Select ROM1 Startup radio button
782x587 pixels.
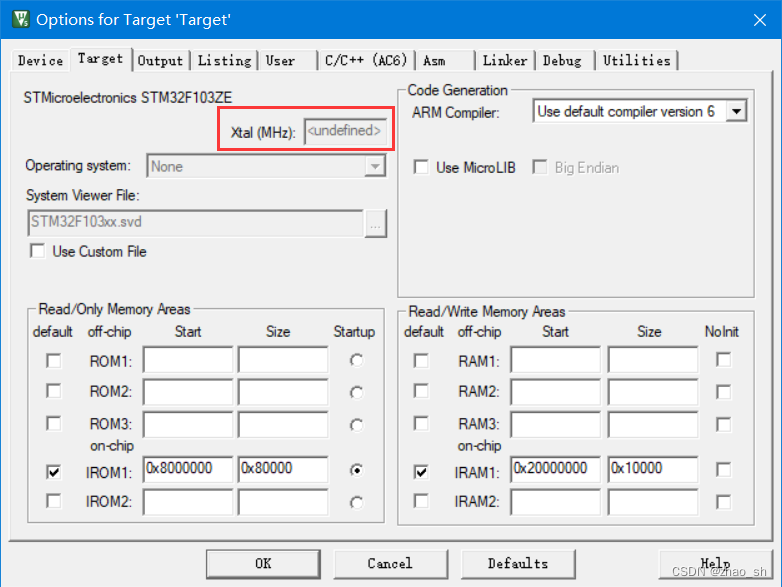(x=357, y=360)
